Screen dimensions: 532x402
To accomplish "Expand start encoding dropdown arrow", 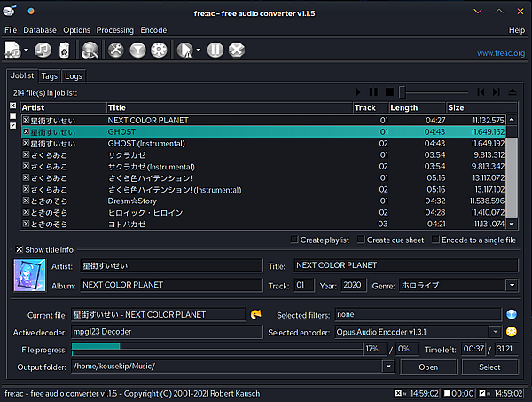I will 199,50.
